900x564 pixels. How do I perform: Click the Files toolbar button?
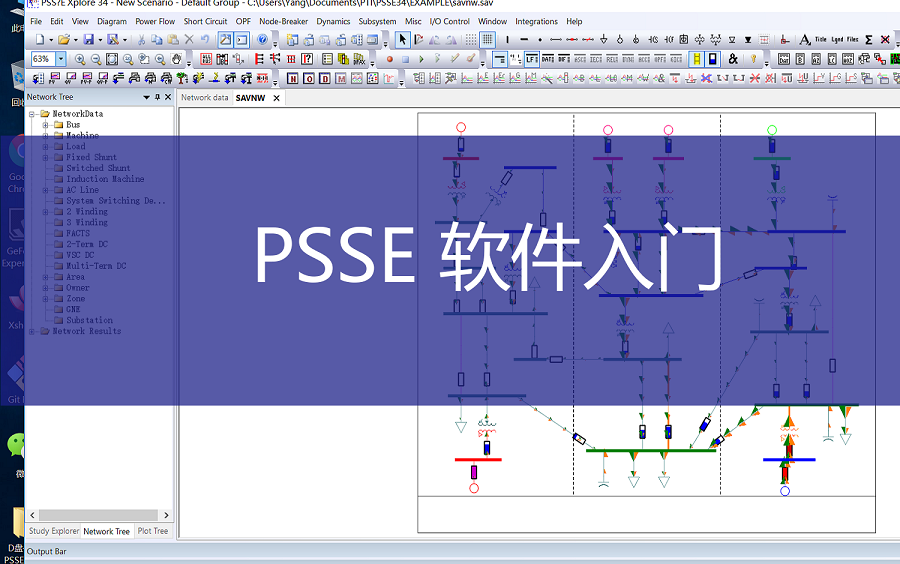[x=853, y=39]
